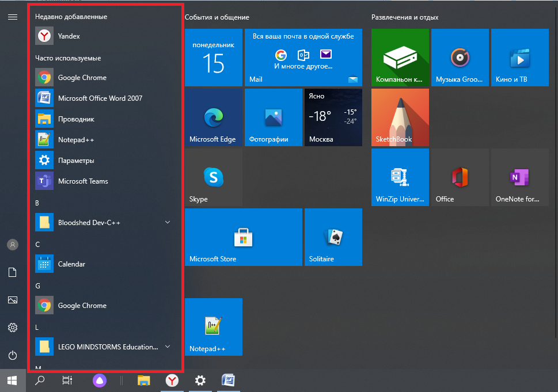The width and height of the screenshot is (558, 392).
Task: Open the Solitaire tile
Action: (333, 237)
